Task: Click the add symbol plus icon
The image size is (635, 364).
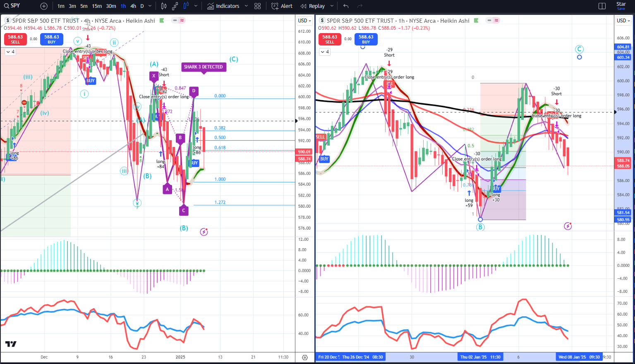Action: coord(44,6)
